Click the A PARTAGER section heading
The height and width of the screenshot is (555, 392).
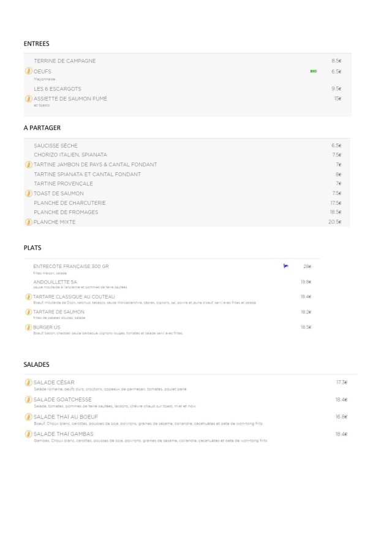tap(42, 128)
